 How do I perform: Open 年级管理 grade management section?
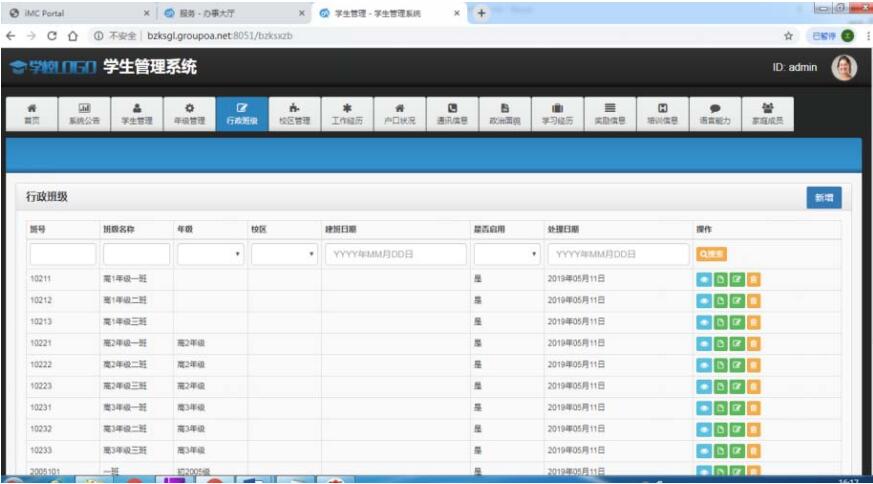tap(190, 114)
